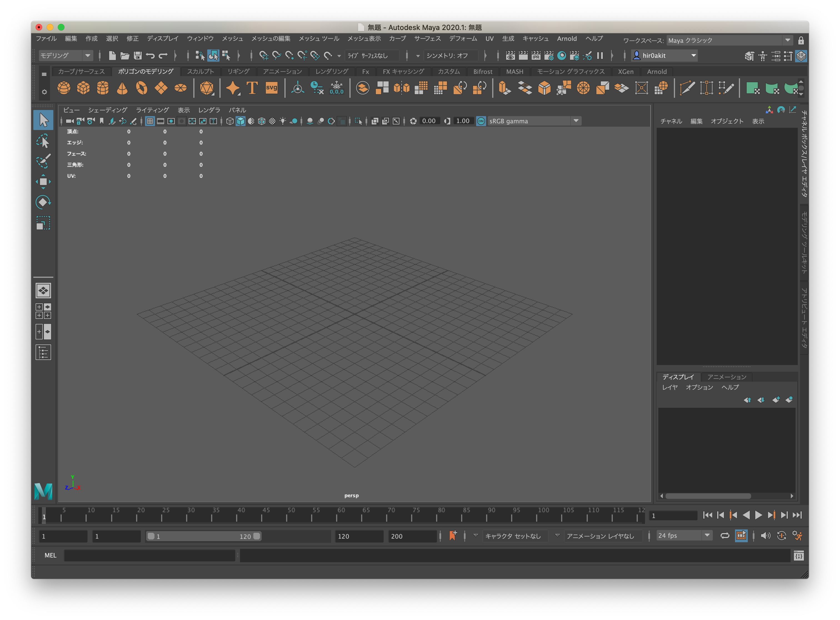Screen dimensions: 840x620
Task: Select the Lasso select tool
Action: pos(43,141)
